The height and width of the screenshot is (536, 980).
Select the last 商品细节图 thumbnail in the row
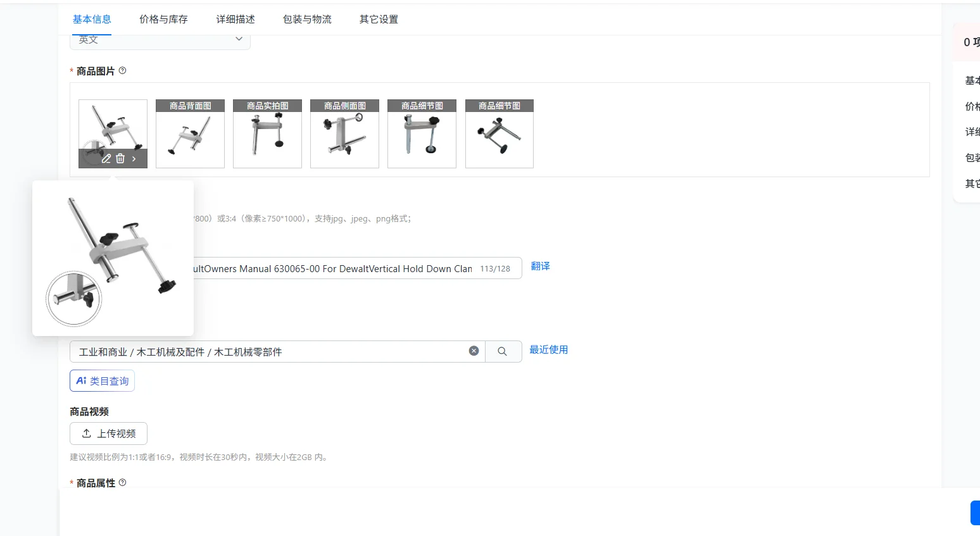pyautogui.click(x=499, y=134)
